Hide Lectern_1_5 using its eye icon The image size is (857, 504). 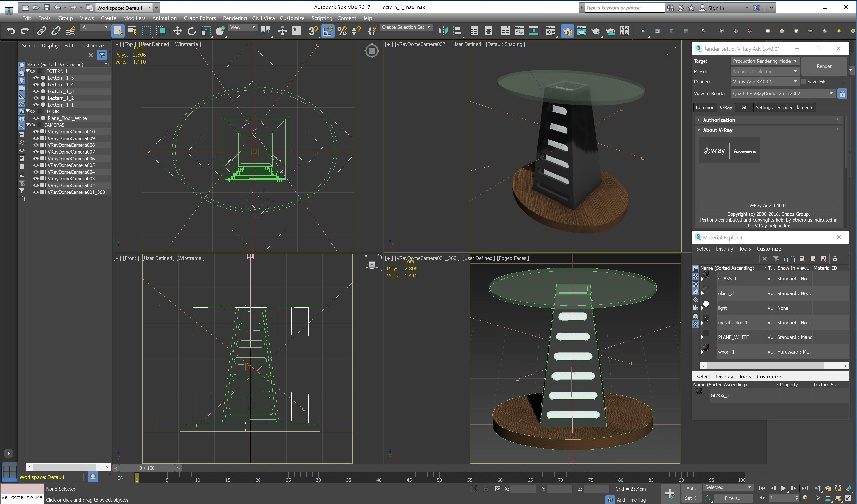(36, 78)
